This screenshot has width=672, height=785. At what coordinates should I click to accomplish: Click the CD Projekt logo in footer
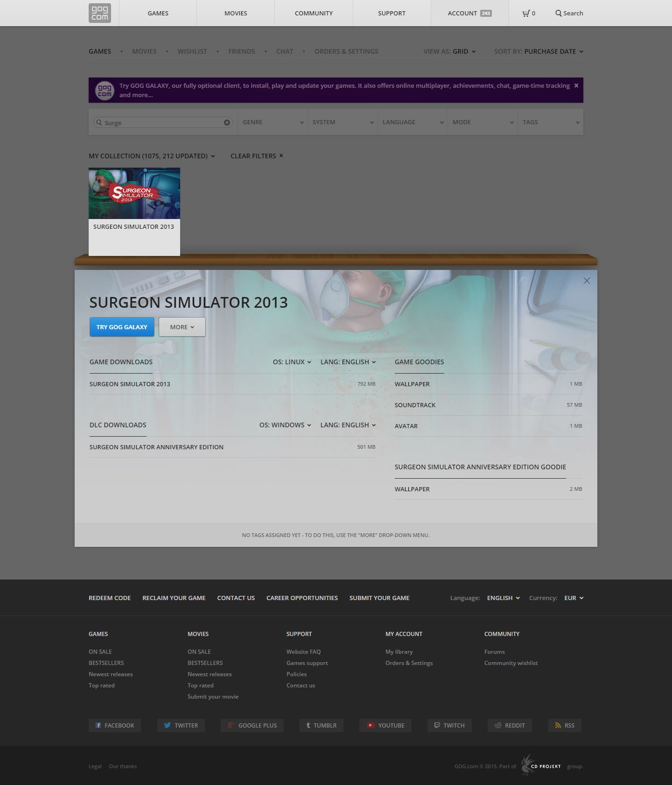(x=541, y=764)
